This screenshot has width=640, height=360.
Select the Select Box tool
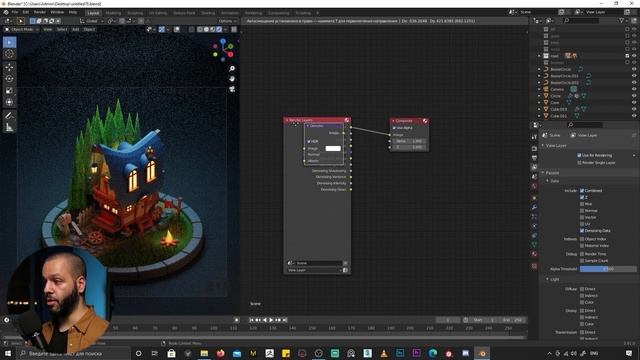[9, 42]
